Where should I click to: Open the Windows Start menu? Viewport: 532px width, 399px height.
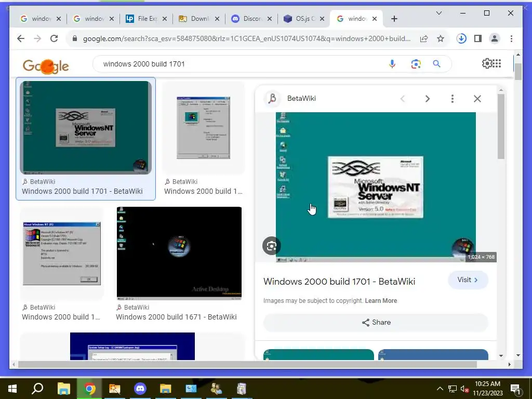point(12,389)
